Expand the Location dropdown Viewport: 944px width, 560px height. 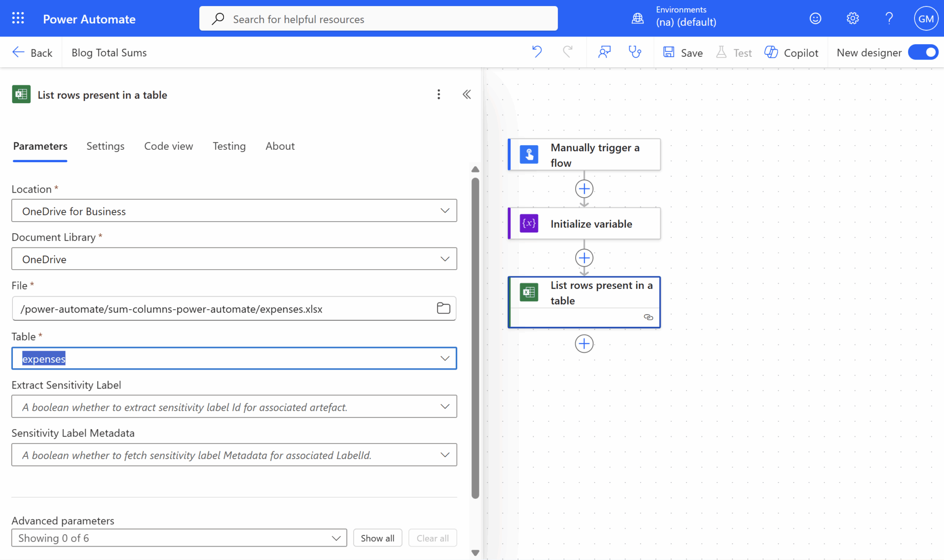pos(444,211)
